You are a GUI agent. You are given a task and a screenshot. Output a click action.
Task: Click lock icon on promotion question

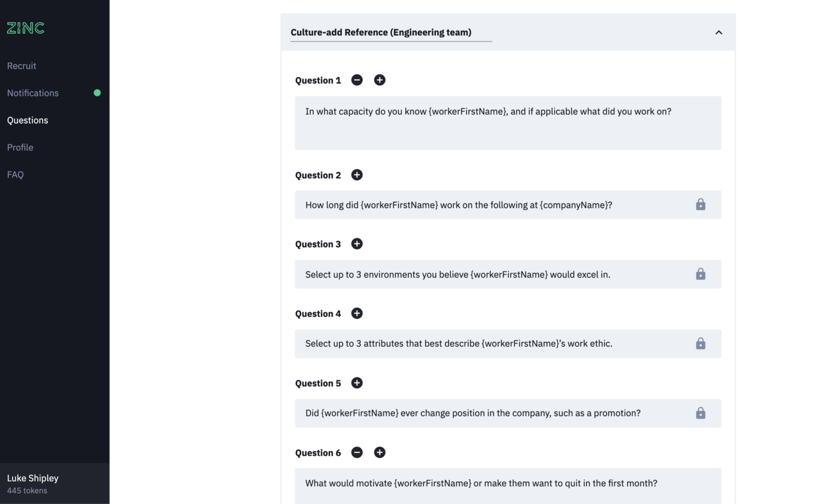point(700,413)
